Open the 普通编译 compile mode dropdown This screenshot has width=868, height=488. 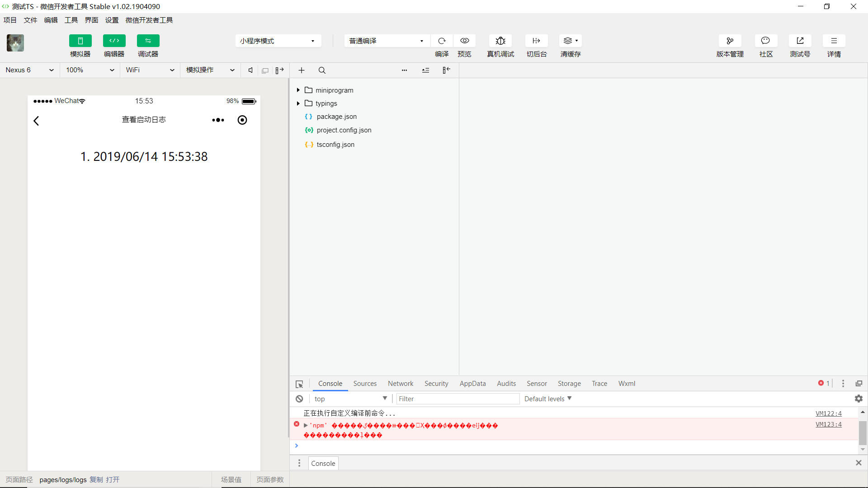click(387, 41)
